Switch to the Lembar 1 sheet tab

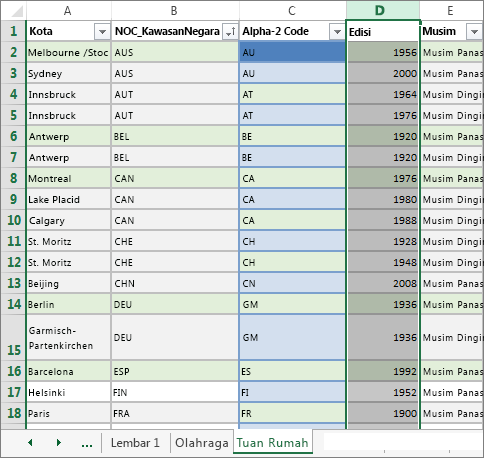click(135, 443)
